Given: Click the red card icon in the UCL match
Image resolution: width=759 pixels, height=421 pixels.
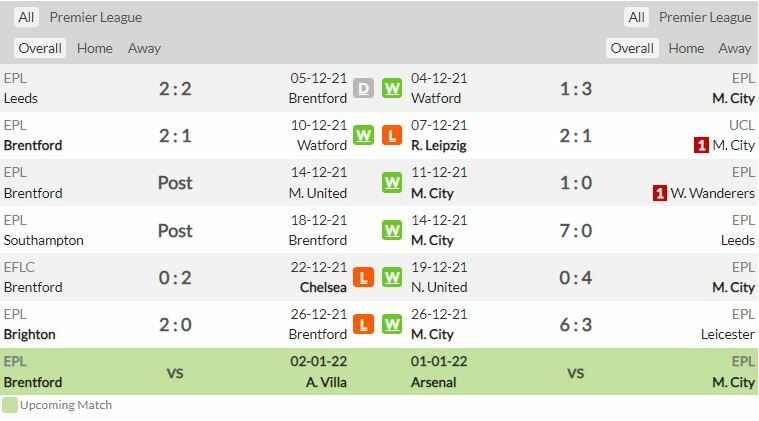Looking at the screenshot, I should pyautogui.click(x=701, y=146).
